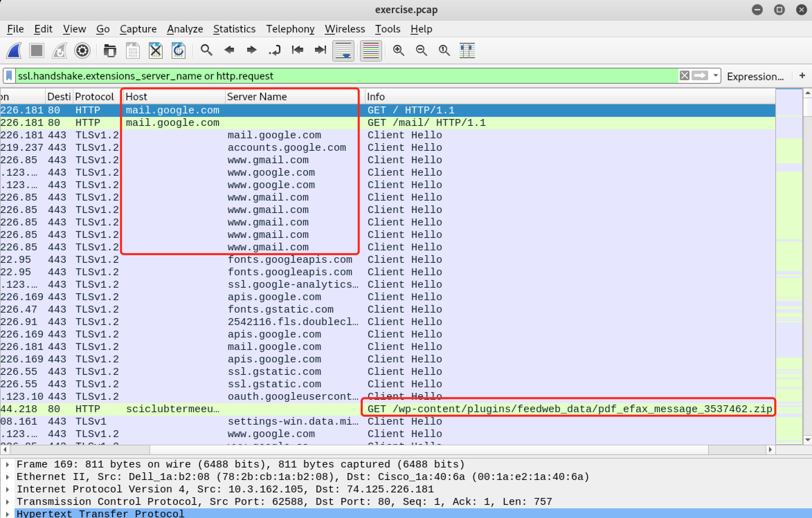Expand Hypertext Transfer Protocol details
The width and height of the screenshot is (812, 518).
7,514
